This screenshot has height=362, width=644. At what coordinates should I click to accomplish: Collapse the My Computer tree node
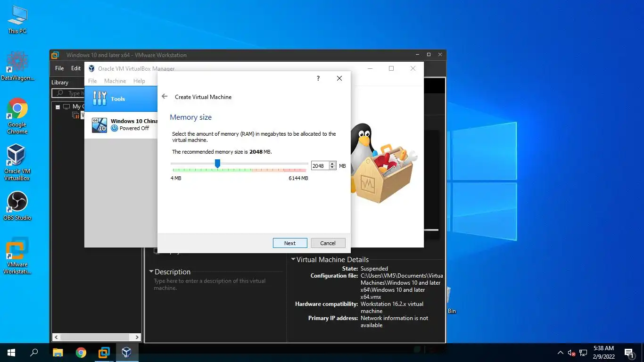click(x=58, y=107)
